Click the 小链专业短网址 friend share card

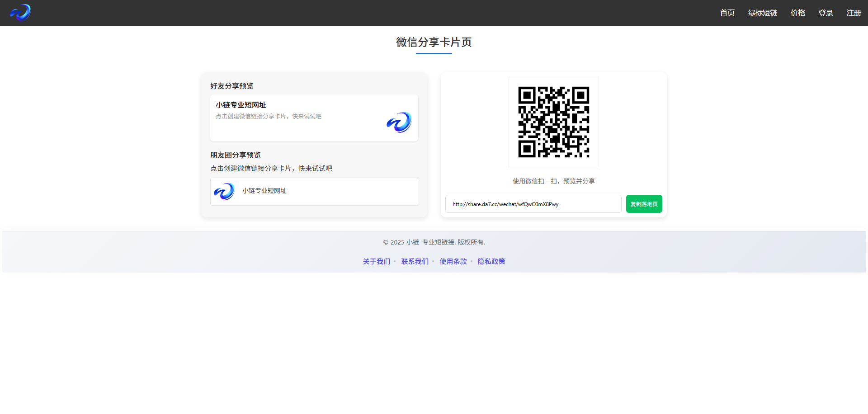click(x=314, y=118)
